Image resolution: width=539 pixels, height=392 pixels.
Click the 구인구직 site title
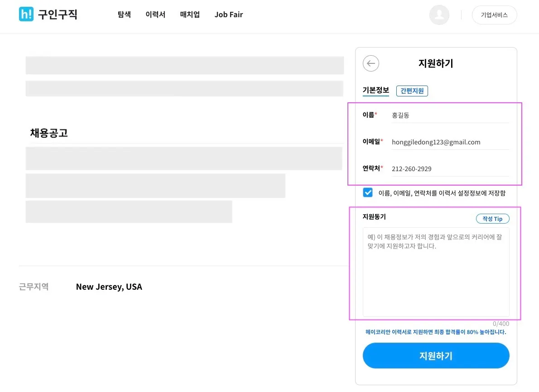(58, 14)
